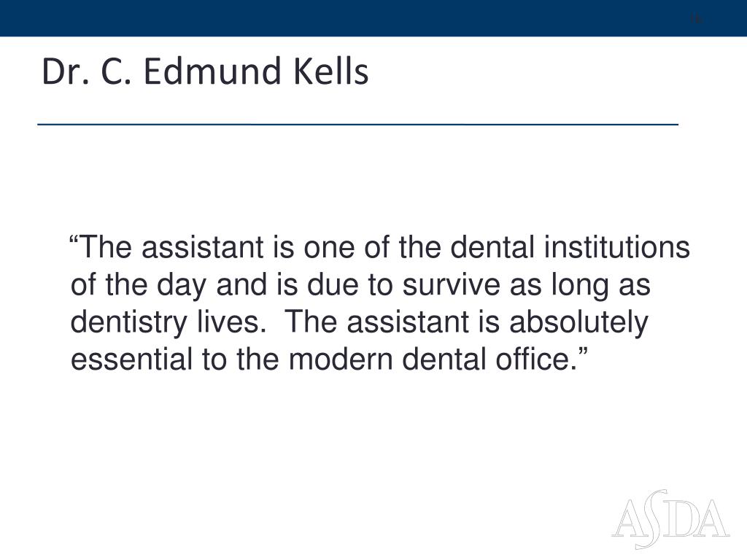Click the opening quotation mark before "The"
This screenshot has height=560, width=747.
pos(74,238)
